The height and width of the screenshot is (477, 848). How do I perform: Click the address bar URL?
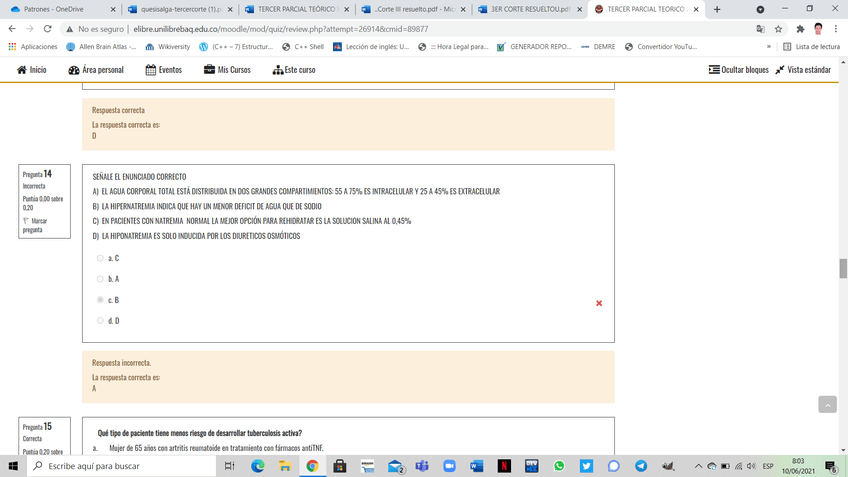[281, 29]
